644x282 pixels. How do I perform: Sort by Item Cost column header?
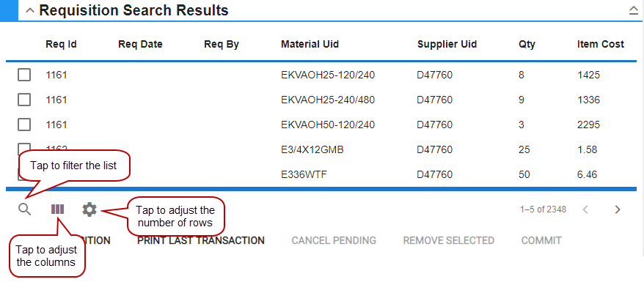point(601,44)
